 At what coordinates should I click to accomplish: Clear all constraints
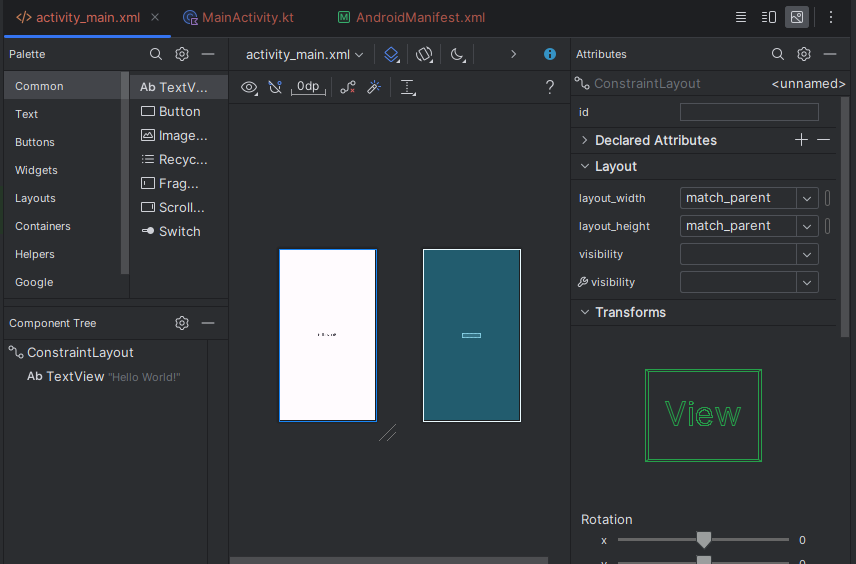pos(348,87)
